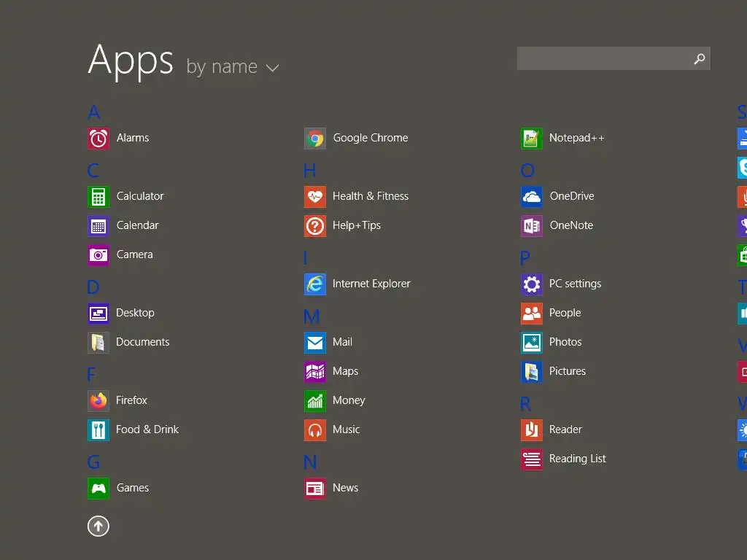Click the up arrow to return to Start

click(98, 526)
